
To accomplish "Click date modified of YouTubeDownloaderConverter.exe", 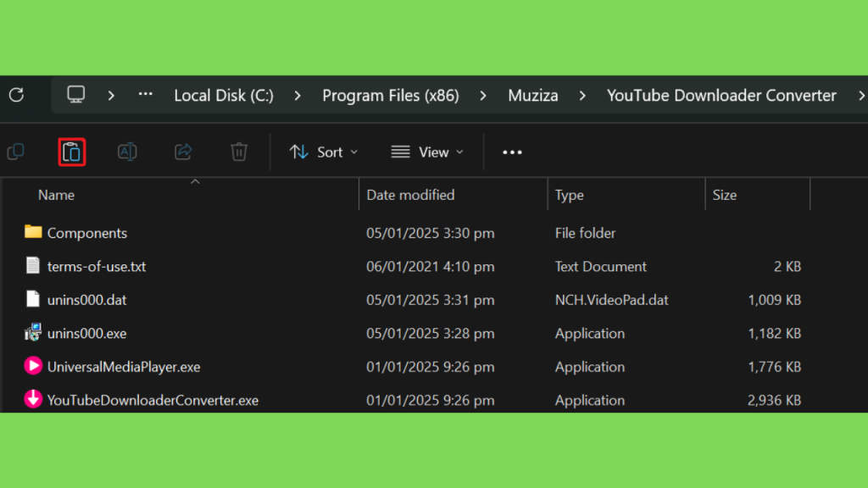I will point(430,400).
